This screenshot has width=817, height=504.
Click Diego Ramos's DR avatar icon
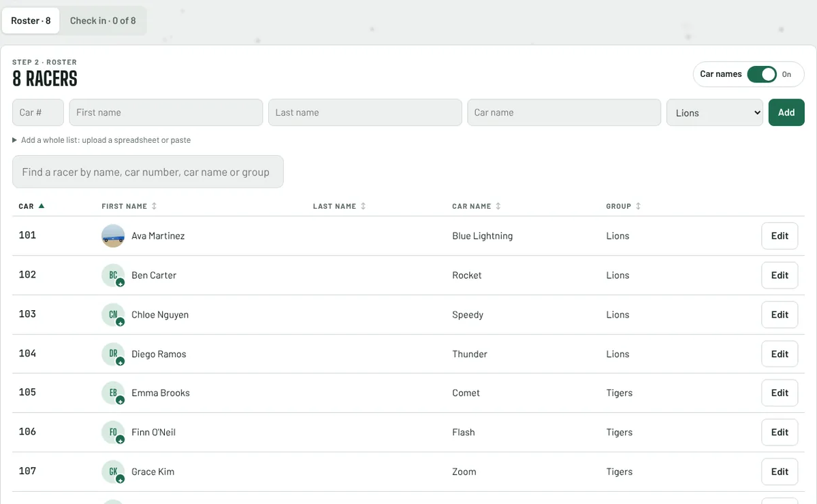pos(113,354)
